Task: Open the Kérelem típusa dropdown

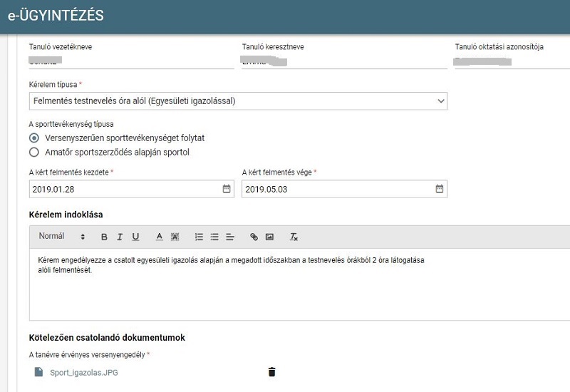Action: click(x=238, y=101)
